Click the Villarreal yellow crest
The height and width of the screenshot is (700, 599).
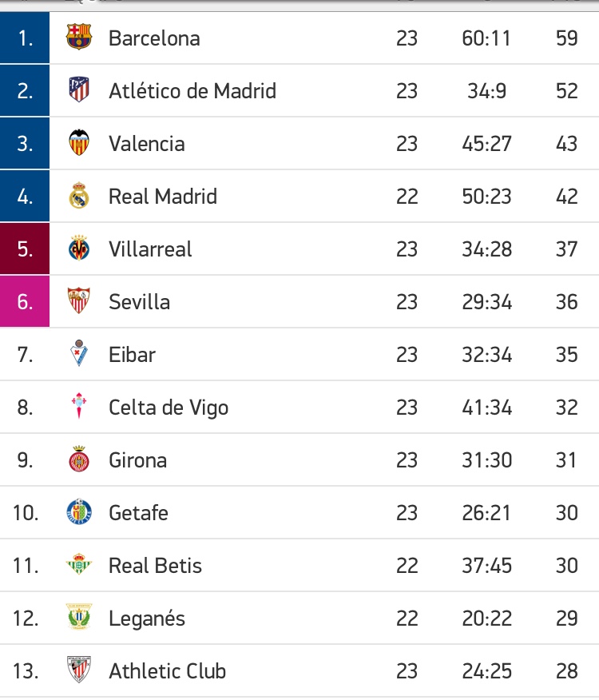79,249
